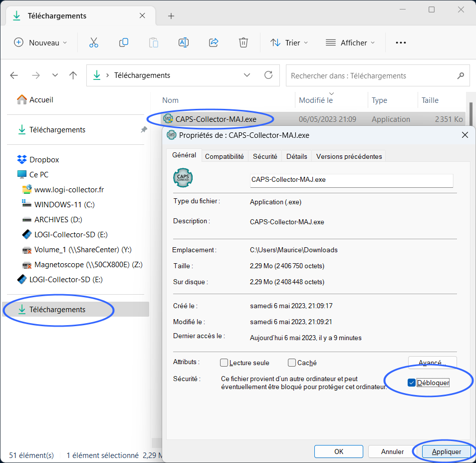This screenshot has height=463, width=476.
Task: Expand the address bar history dropdown
Action: coord(247,75)
